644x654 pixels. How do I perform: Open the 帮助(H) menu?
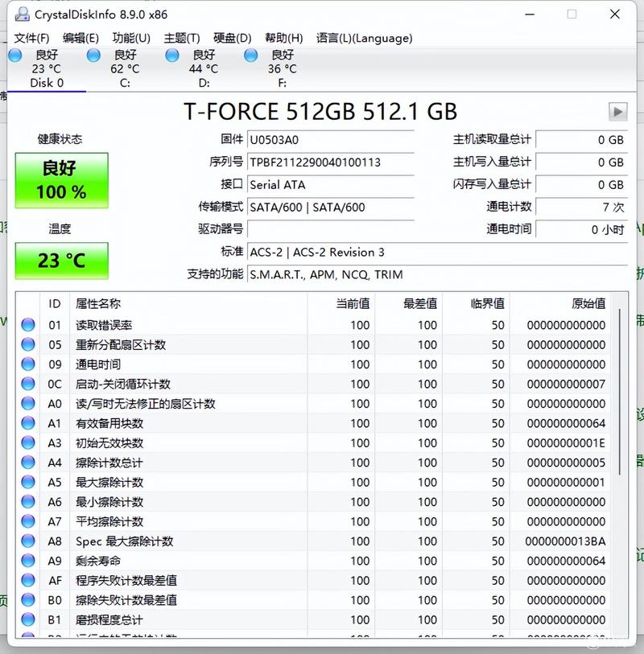tap(284, 39)
